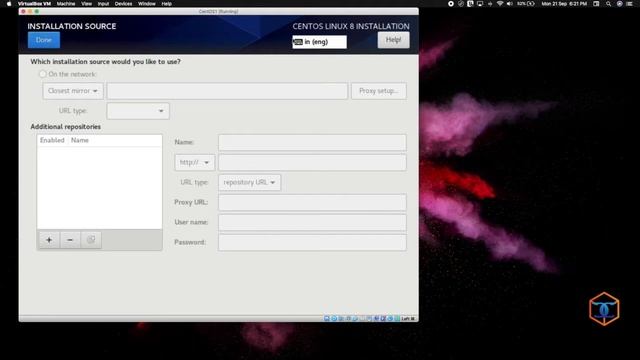
Task: Click the Proxy URL input field
Action: [312, 202]
